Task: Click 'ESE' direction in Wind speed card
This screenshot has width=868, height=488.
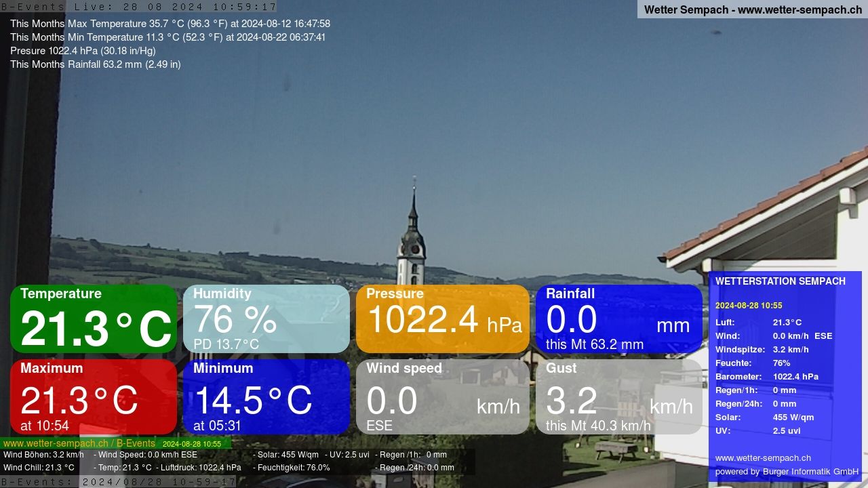Action: click(x=379, y=426)
